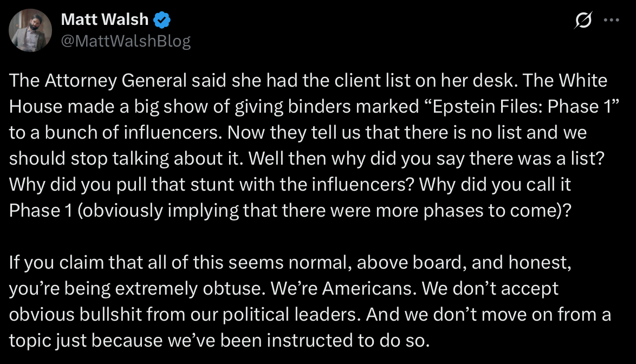Click the quoted "Epstein Files: Phase 1" text
Screen dimensions: 636x364
[x=522, y=107]
